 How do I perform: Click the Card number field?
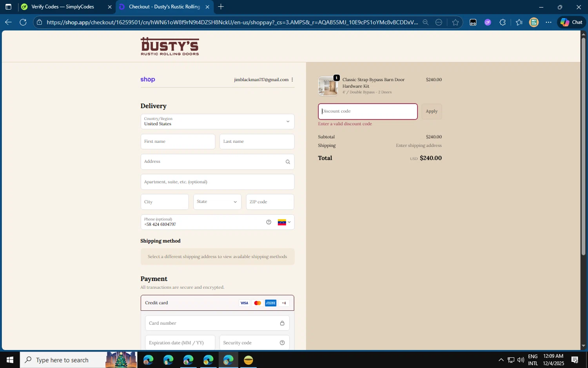(x=217, y=323)
